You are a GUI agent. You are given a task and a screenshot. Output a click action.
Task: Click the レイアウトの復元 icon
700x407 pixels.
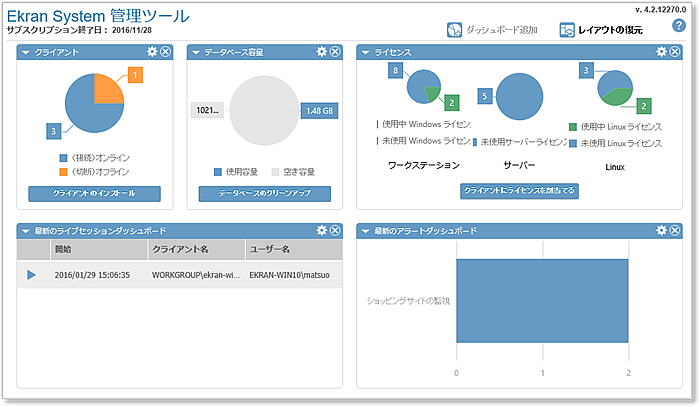coord(567,30)
